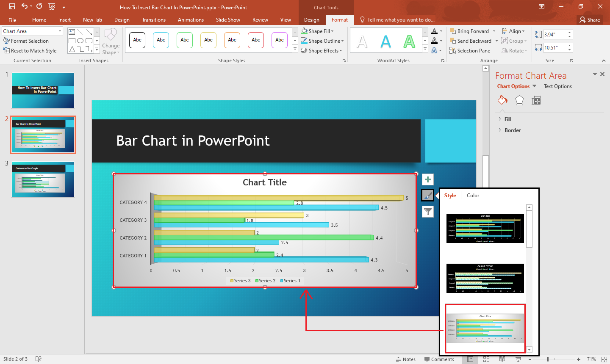This screenshot has height=364, width=610.
Task: Open the Size & Properties icon
Action: tap(536, 100)
